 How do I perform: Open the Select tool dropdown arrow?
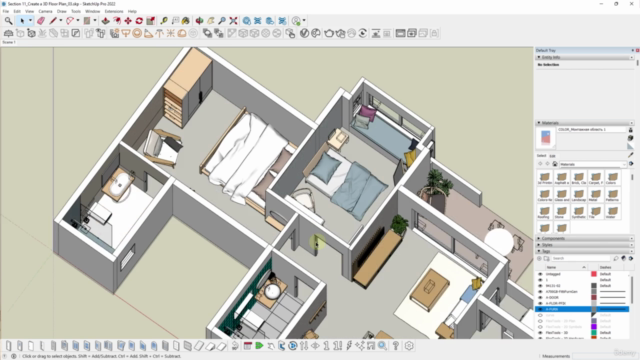(x=30, y=21)
